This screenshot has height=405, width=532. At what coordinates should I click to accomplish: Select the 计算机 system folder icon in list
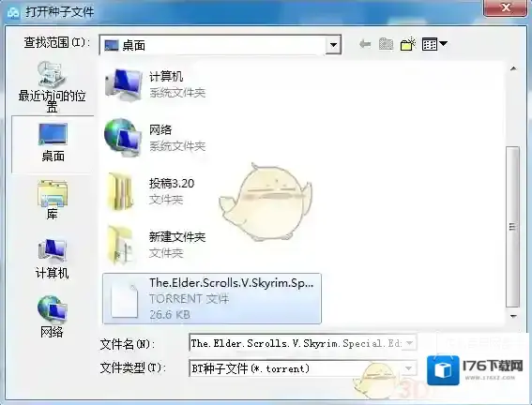tap(124, 84)
